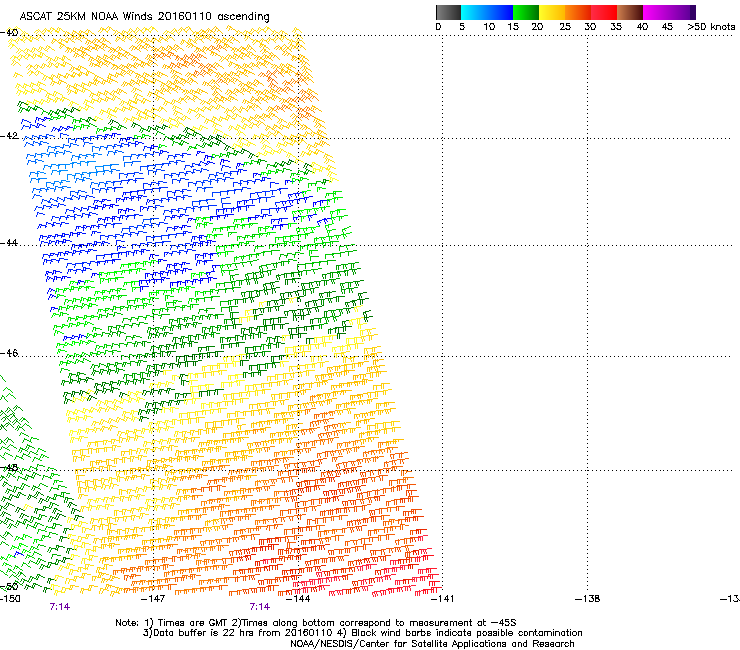Click the ">50 knots" legend label

711,27
